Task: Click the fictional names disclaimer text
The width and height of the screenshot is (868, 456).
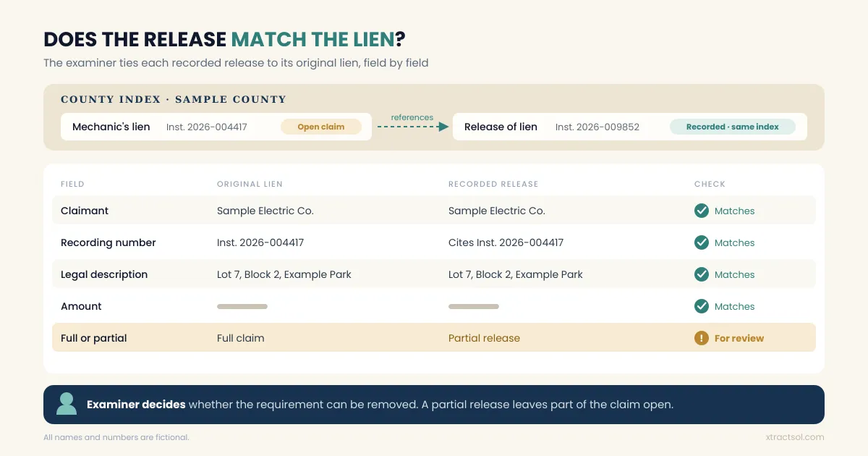Action: point(116,437)
